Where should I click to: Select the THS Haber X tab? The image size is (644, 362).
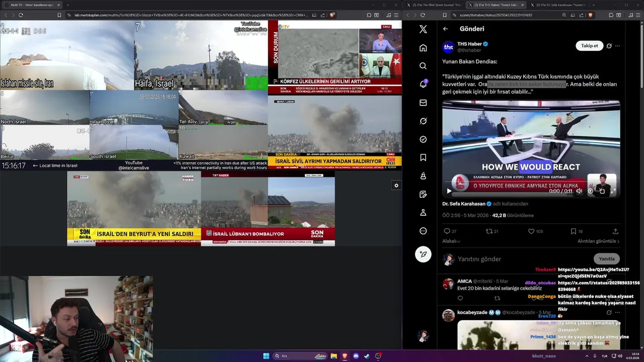(497, 5)
